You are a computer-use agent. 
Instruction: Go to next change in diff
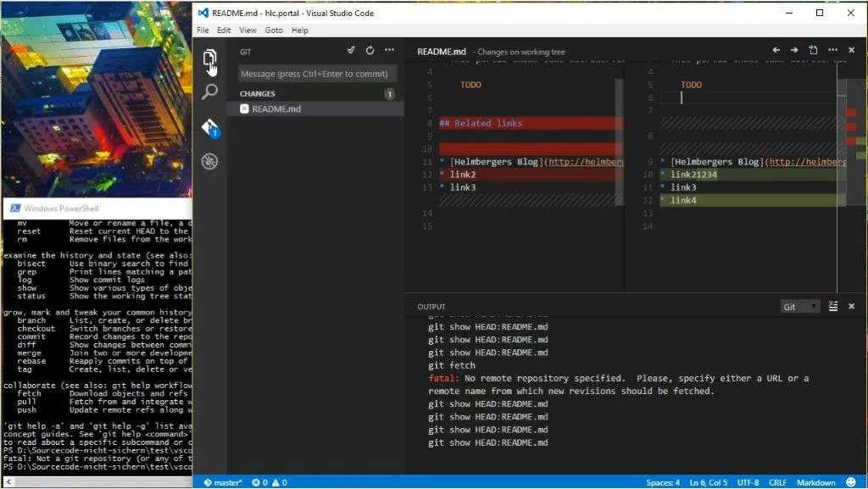pyautogui.click(x=794, y=50)
